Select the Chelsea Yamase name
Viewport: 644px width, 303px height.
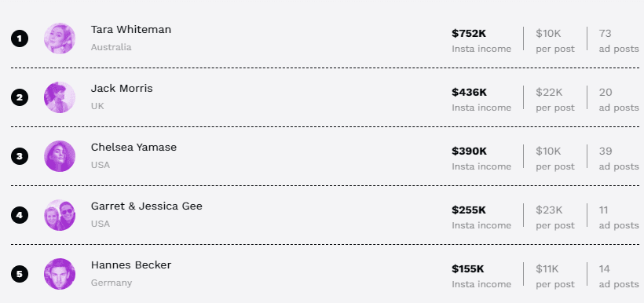click(134, 147)
